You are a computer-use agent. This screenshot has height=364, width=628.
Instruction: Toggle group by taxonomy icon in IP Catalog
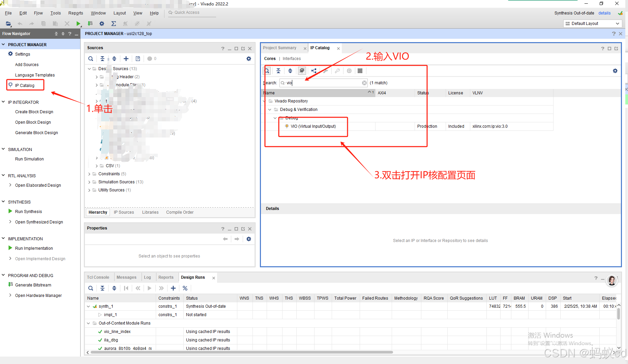tap(302, 71)
